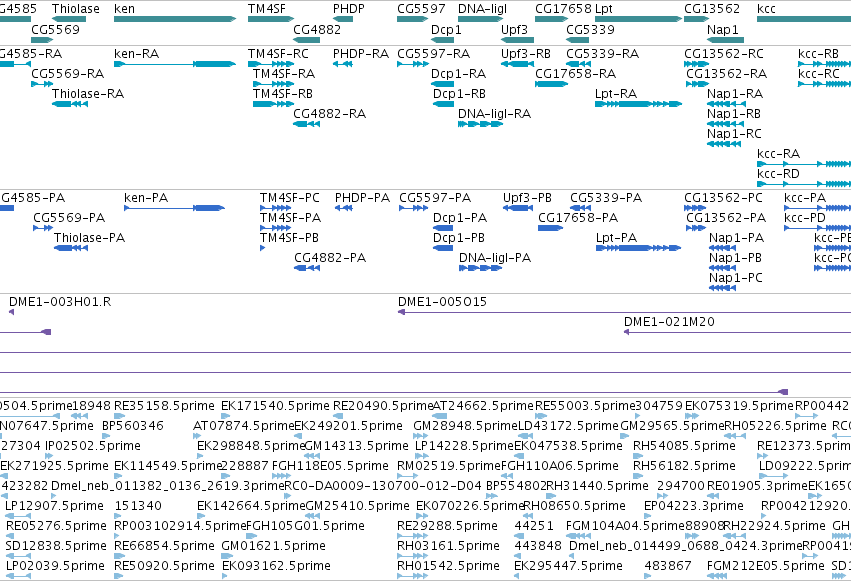Viewport: 851px width, 581px height.
Task: Select the DNA-ligI-PA protein
Action: (480, 268)
